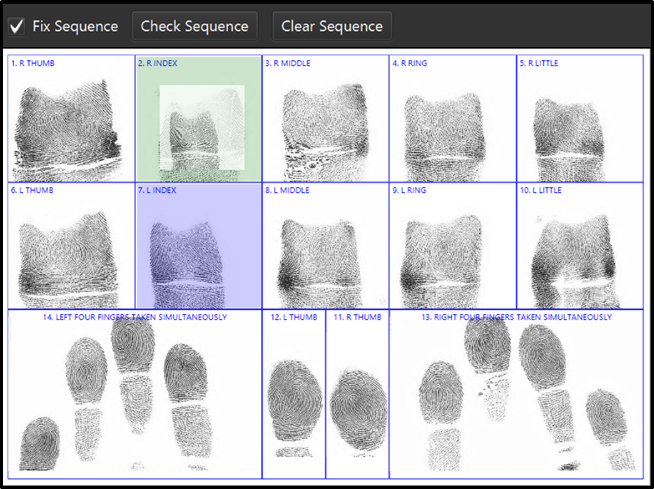Select the 9. L RING fingerprint

click(x=453, y=246)
